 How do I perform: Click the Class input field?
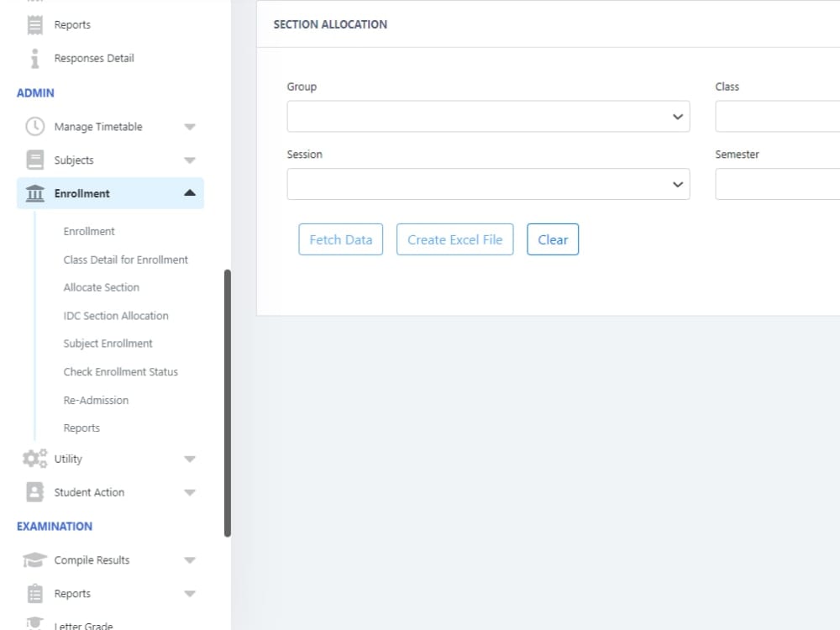781,116
